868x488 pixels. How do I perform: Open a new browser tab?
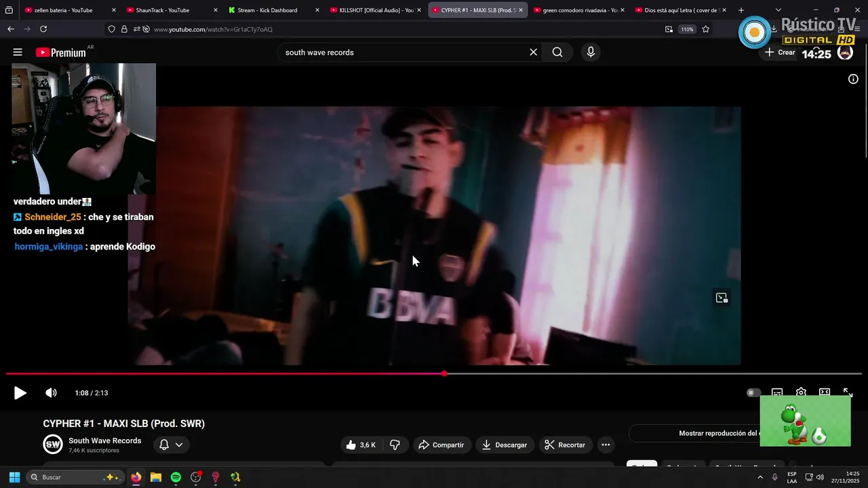pos(741,10)
